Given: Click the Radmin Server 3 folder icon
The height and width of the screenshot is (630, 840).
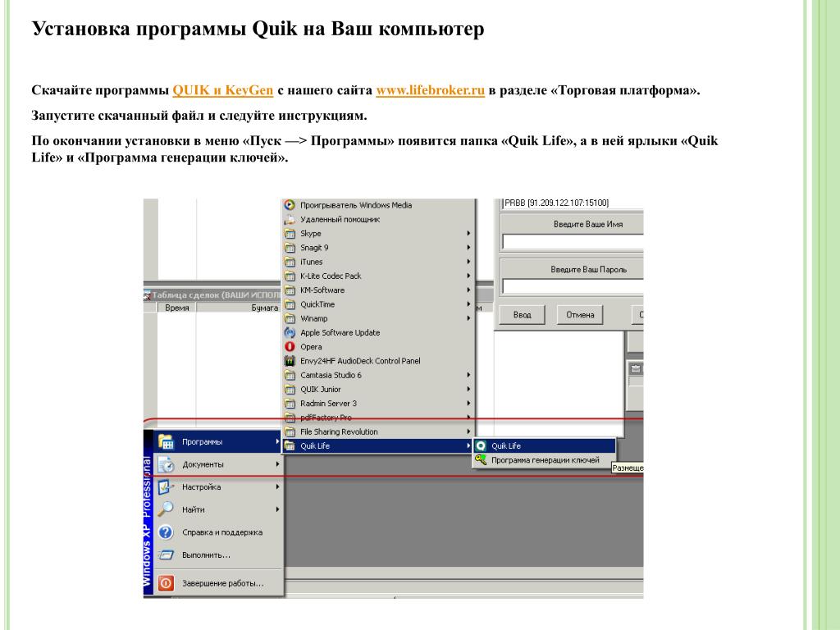Looking at the screenshot, I should click(x=290, y=404).
